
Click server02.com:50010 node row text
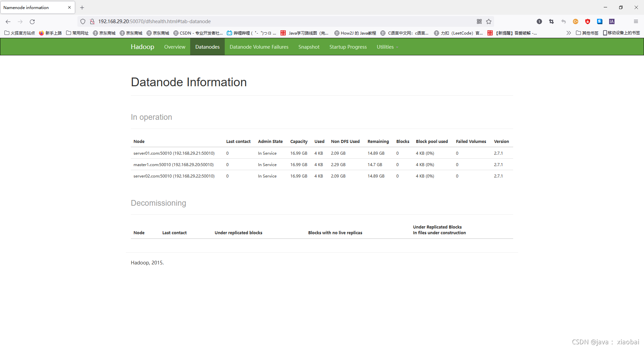point(174,176)
